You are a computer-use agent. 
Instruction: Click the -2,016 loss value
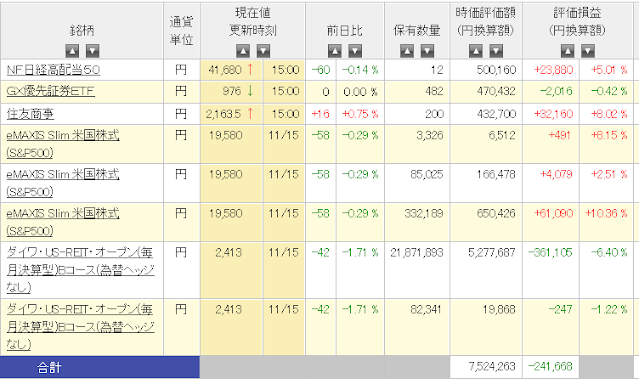click(x=556, y=91)
